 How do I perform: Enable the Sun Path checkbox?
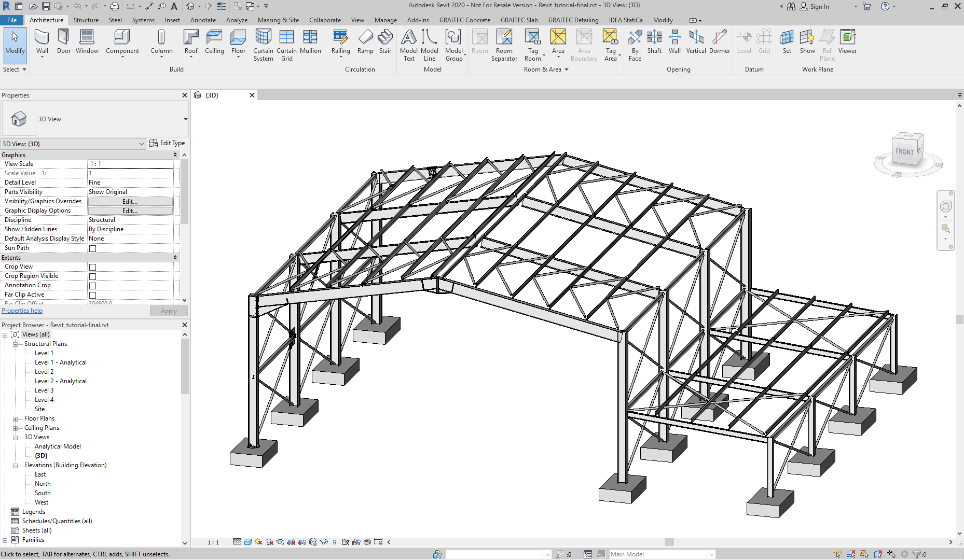tap(93, 248)
